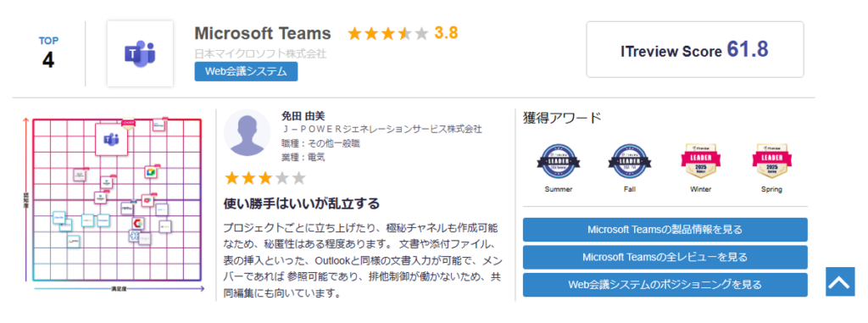Click the ITreview Score 61.8 box
The width and height of the screenshot is (868, 323).
click(695, 49)
